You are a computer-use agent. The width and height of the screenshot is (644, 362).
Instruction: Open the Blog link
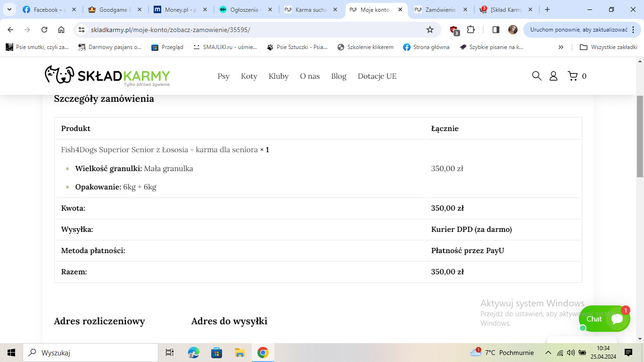[x=339, y=76]
